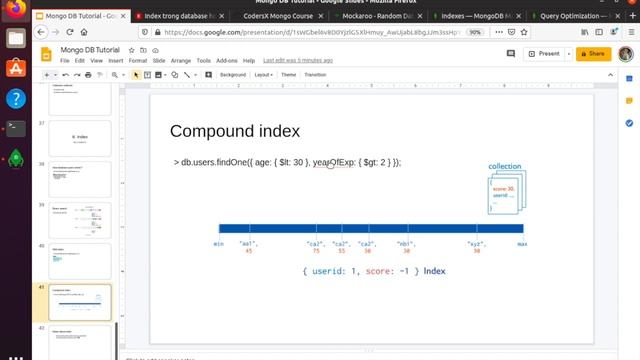640x360 pixels.
Task: Open the Help menu
Action: [x=249, y=60]
